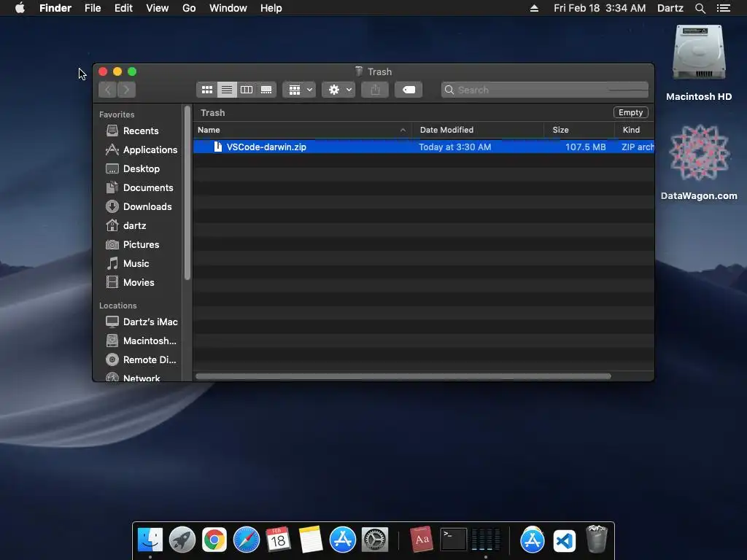Switch Finder to list view
The width and height of the screenshot is (747, 560).
227,90
